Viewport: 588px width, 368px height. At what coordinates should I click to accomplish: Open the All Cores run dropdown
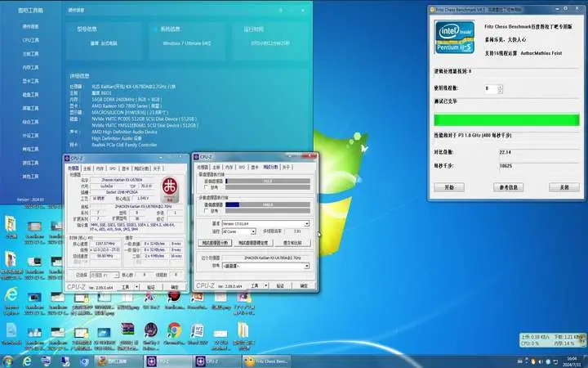[238, 231]
